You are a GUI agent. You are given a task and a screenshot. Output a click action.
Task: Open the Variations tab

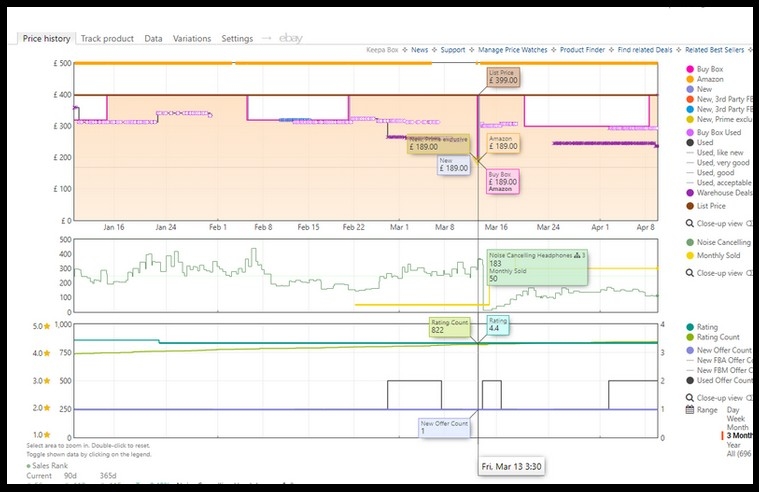pyautogui.click(x=190, y=39)
